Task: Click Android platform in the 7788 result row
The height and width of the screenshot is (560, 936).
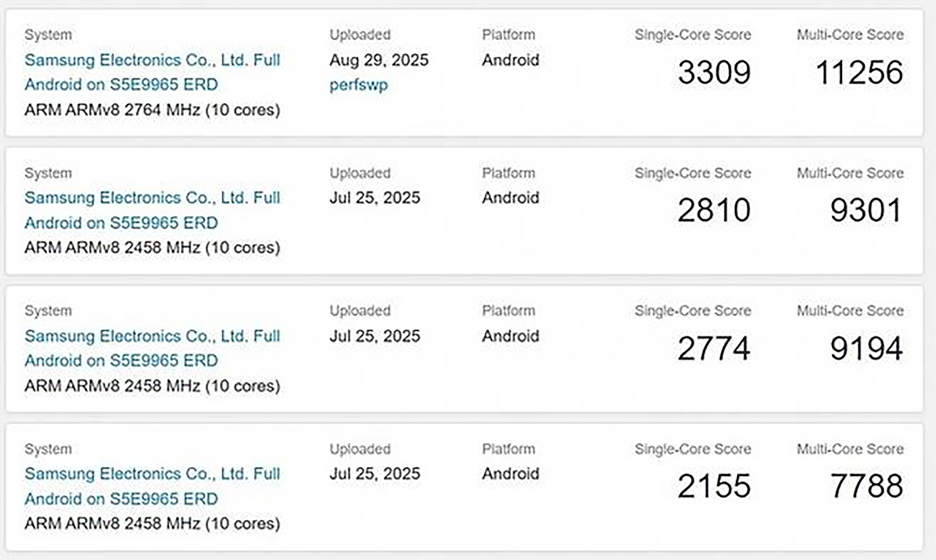Action: click(510, 473)
